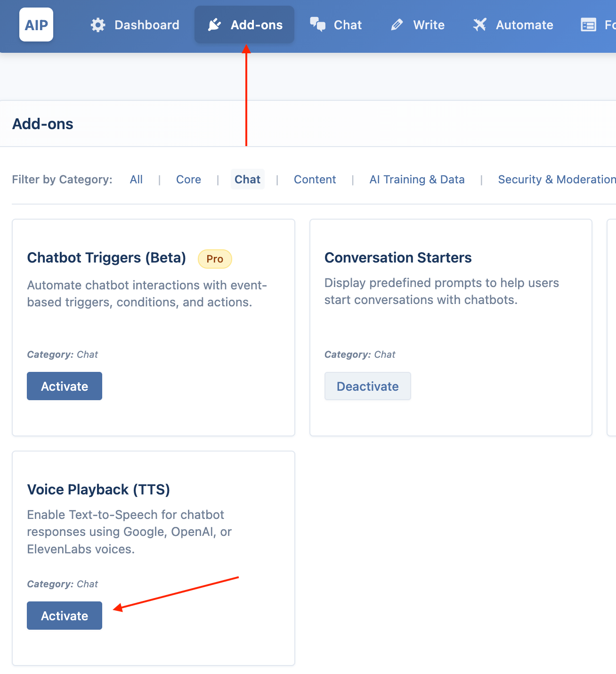This screenshot has height=674, width=616.
Task: Show Content category add-ons
Action: tap(315, 180)
